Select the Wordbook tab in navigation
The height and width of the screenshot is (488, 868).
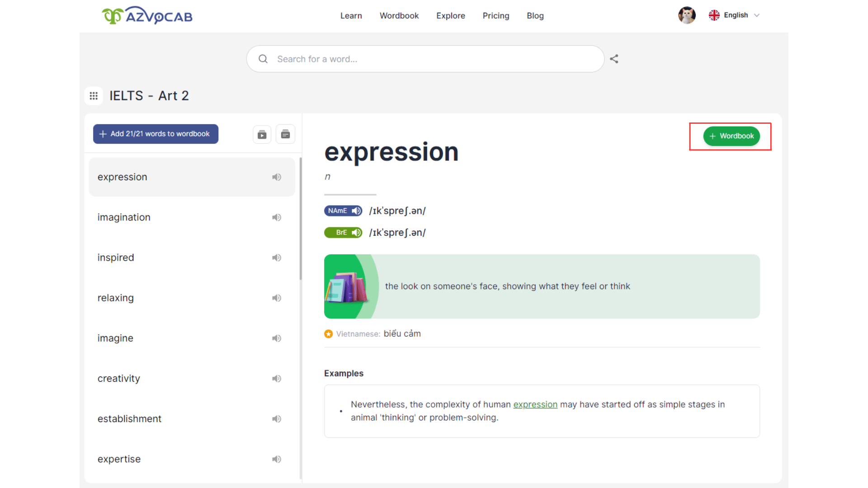[400, 15]
